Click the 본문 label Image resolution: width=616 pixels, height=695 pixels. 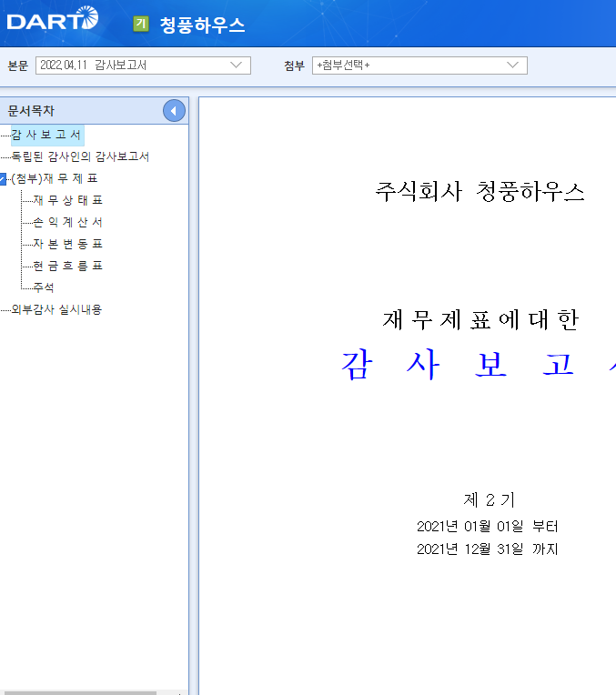coord(18,66)
